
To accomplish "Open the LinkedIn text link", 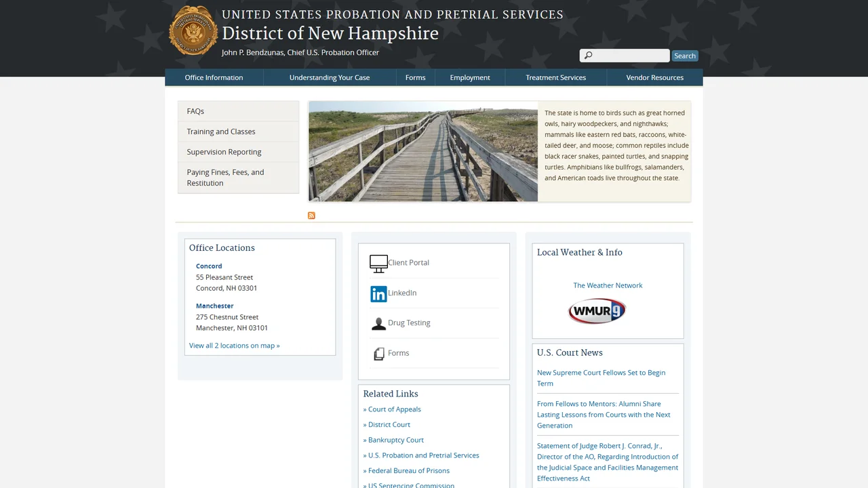I will [x=402, y=293].
